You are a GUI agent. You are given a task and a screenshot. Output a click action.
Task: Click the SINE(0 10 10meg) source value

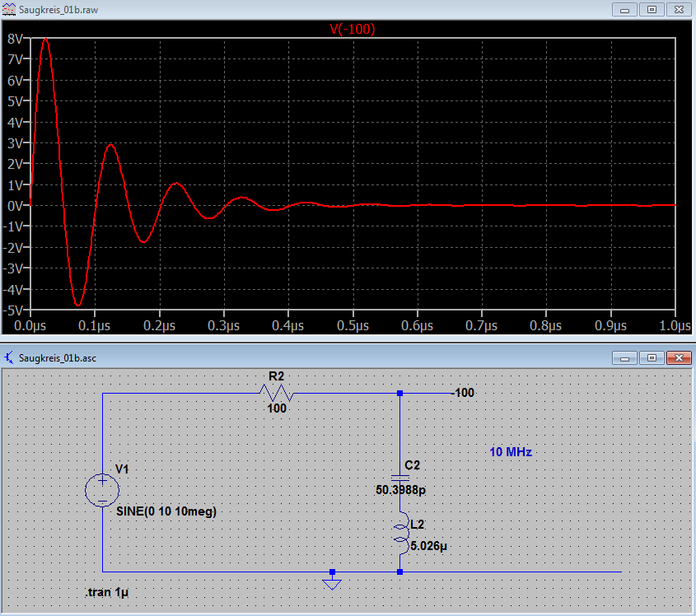[166, 511]
